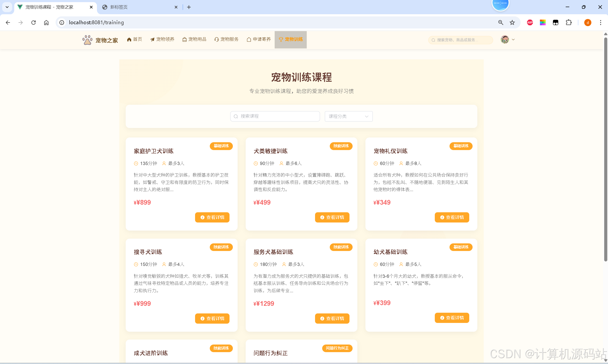Screen dimensions: 608x364
Task: Click person icon beside 最多5人
Action: (x=401, y=265)
